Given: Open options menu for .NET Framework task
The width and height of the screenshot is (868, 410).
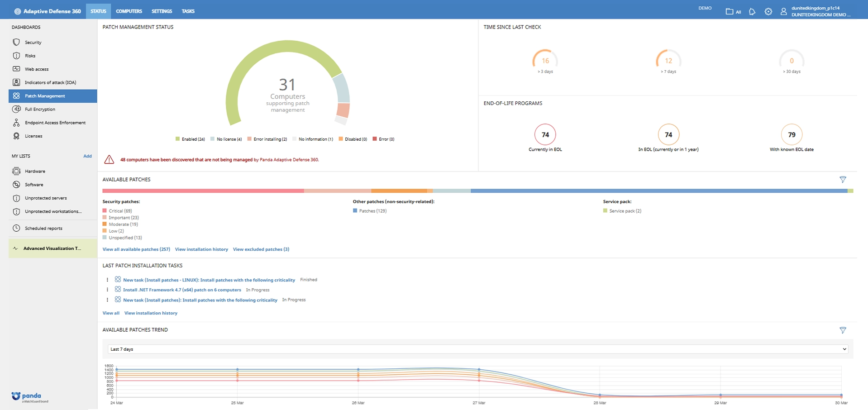Looking at the screenshot, I should click(107, 290).
